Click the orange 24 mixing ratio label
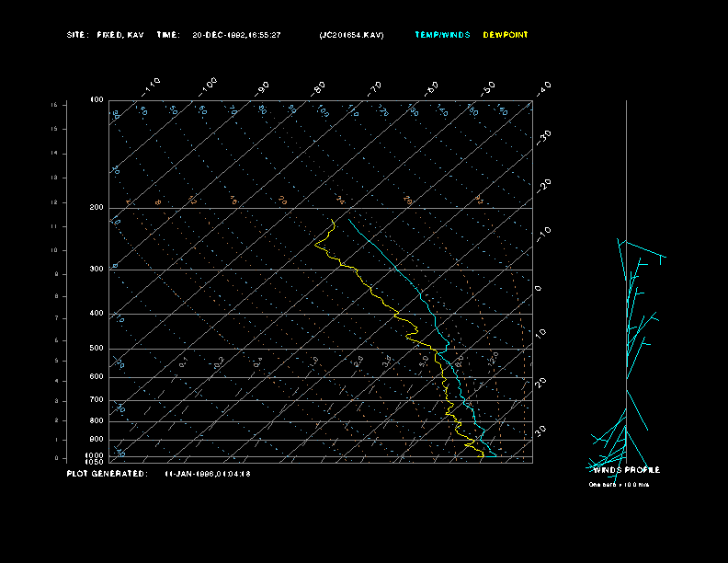Viewport: 728px width, 563px height. tap(341, 201)
